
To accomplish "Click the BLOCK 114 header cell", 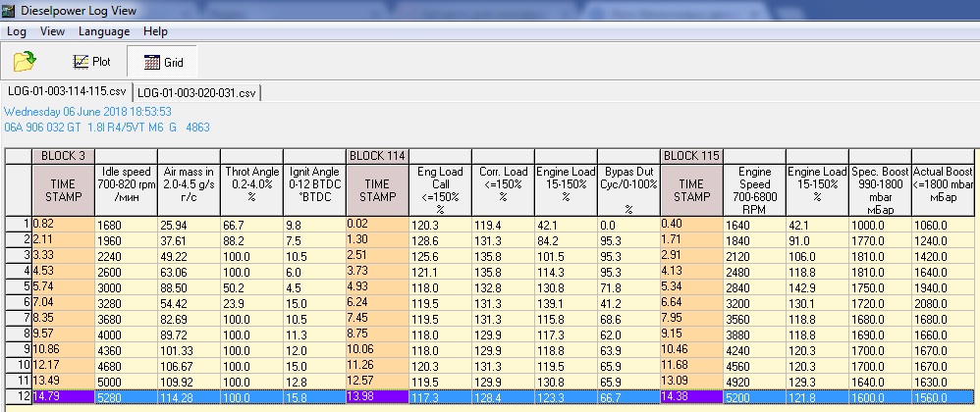I will click(x=377, y=156).
